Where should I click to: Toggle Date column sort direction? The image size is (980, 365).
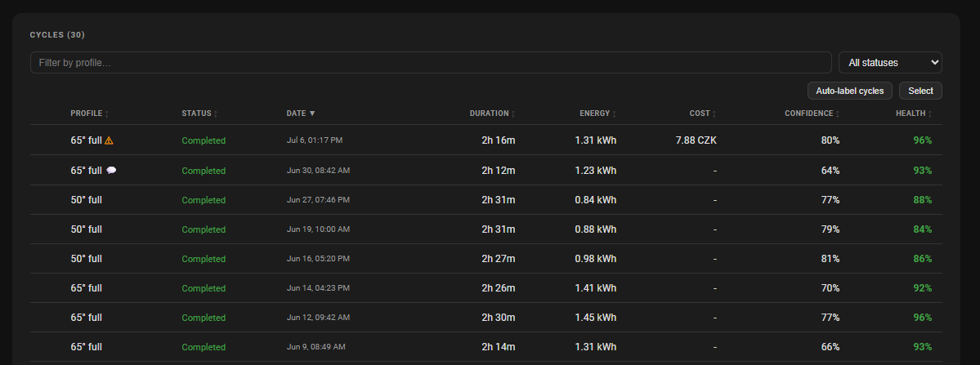point(302,114)
